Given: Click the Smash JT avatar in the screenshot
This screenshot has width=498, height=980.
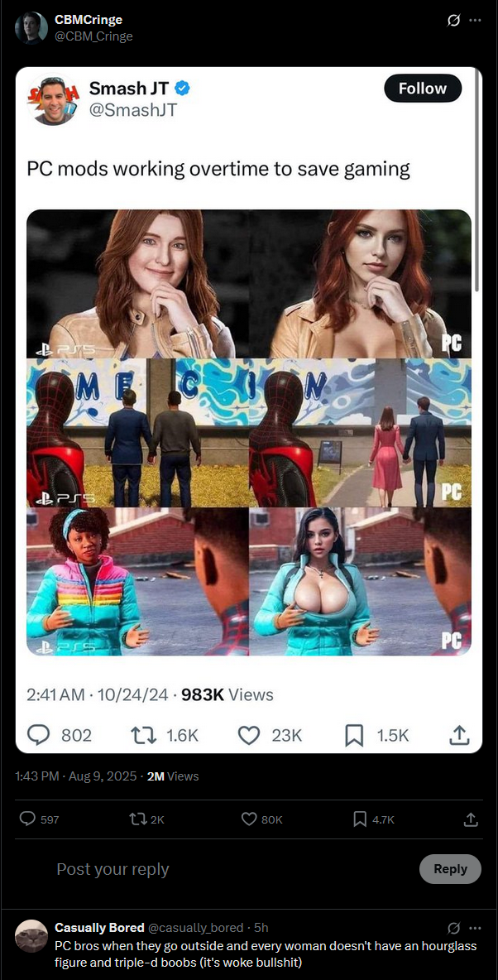Looking at the screenshot, I should point(53,100).
